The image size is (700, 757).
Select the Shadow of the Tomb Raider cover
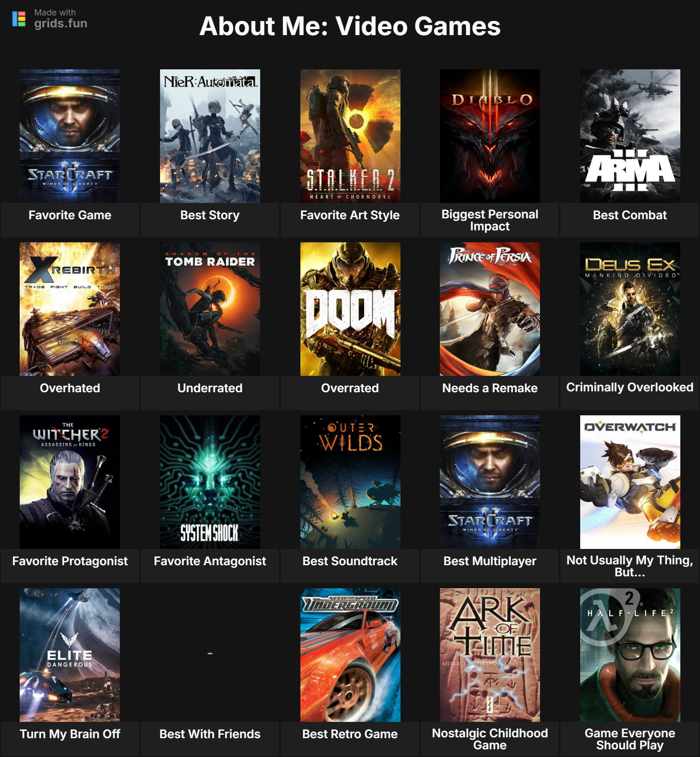click(x=210, y=309)
